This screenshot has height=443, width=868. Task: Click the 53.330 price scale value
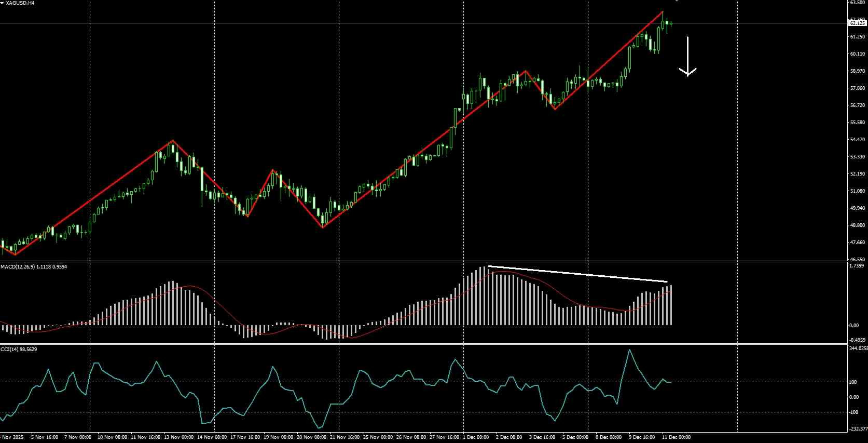click(858, 157)
